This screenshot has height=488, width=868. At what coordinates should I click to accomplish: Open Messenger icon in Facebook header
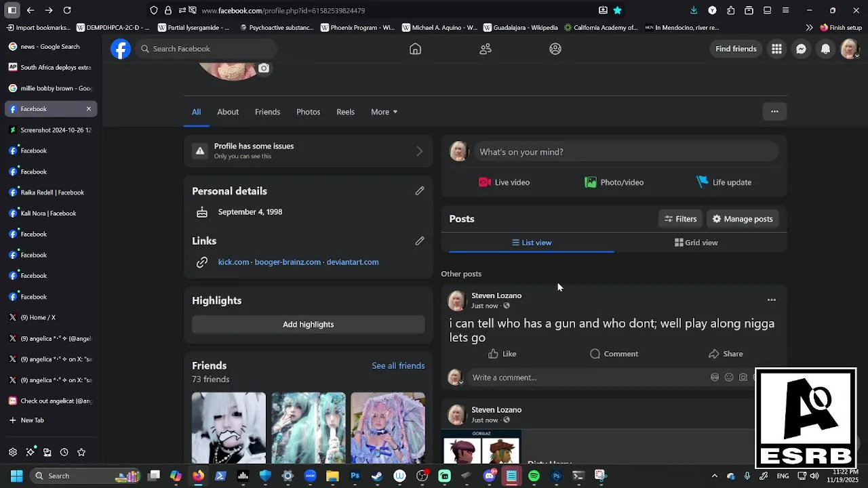(801, 49)
